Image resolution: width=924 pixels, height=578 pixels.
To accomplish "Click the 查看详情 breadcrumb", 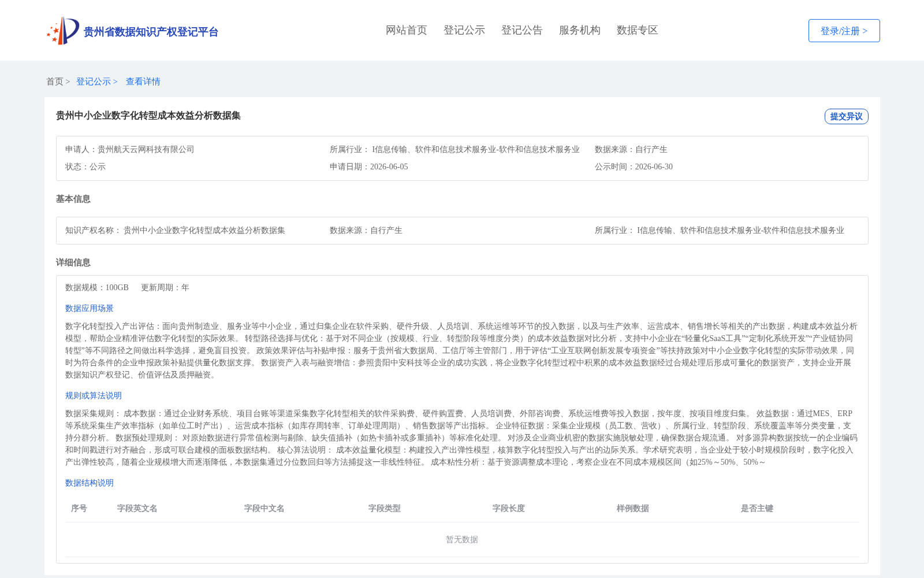I will tap(143, 81).
